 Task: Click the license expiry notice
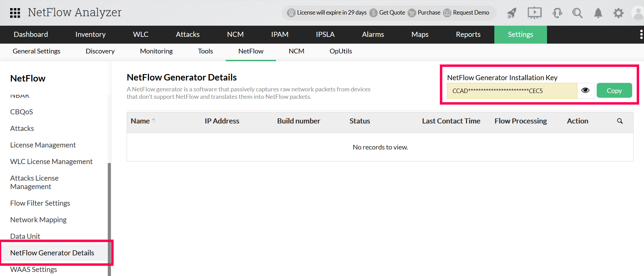[332, 13]
